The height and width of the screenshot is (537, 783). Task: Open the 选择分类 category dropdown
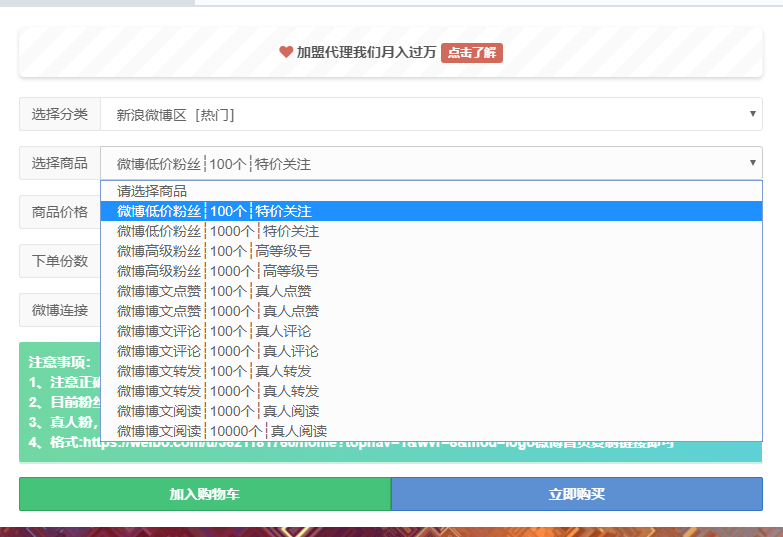430,114
